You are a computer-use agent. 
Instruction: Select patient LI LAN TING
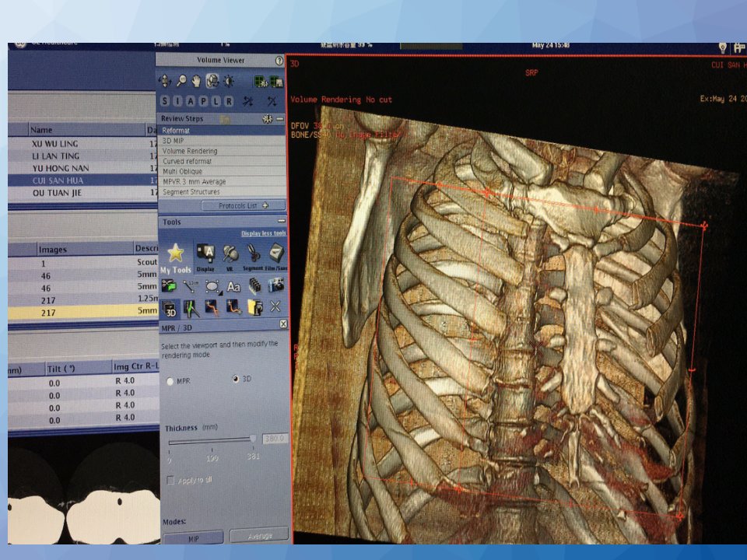(x=82, y=156)
